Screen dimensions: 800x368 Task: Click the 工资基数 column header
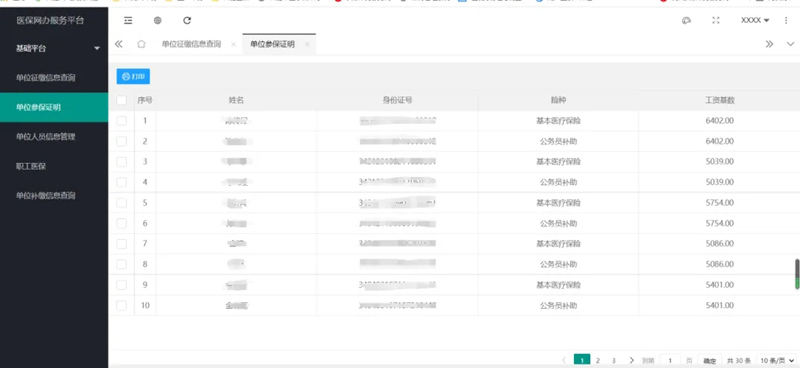pyautogui.click(x=720, y=101)
